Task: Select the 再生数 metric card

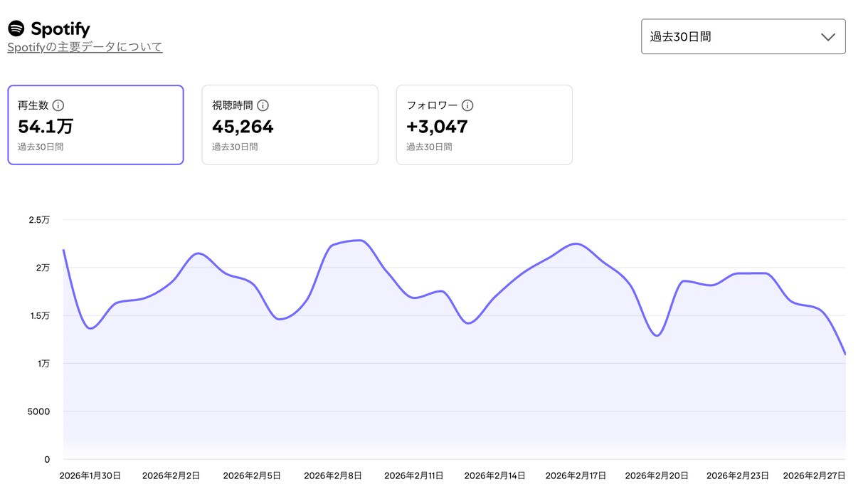Action: pyautogui.click(x=95, y=125)
